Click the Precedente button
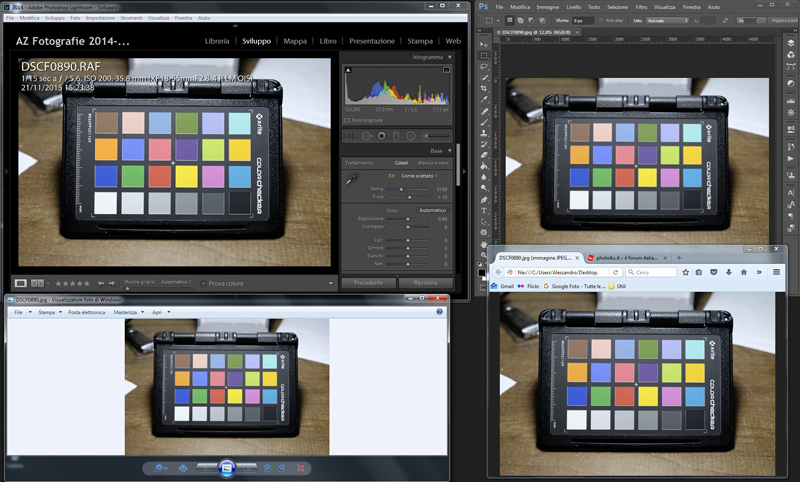 point(368,283)
